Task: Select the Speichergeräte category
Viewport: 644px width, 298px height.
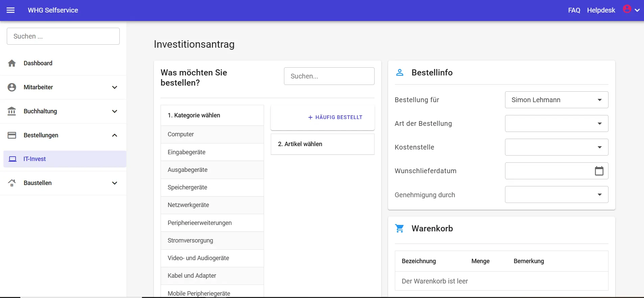Action: pos(212,187)
